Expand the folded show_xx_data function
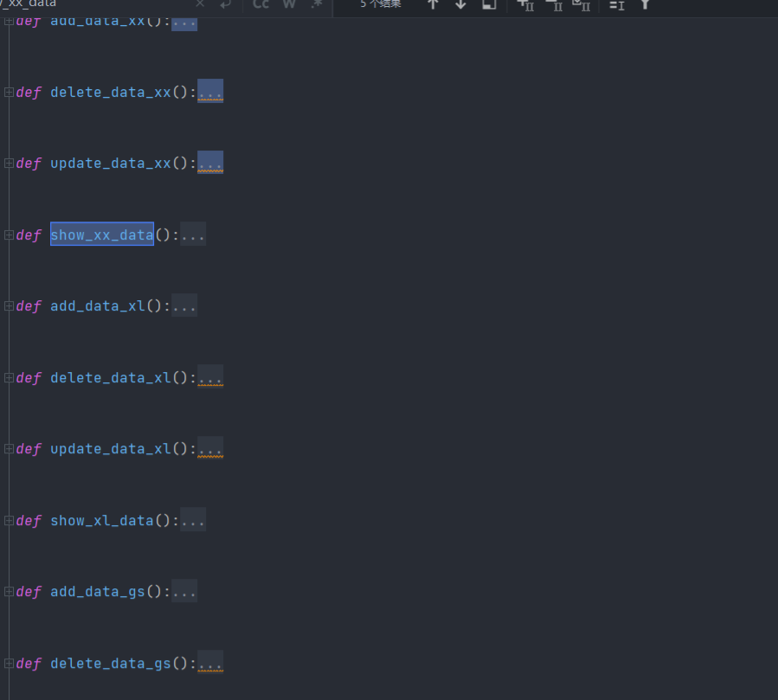This screenshot has width=778, height=700. point(9,235)
